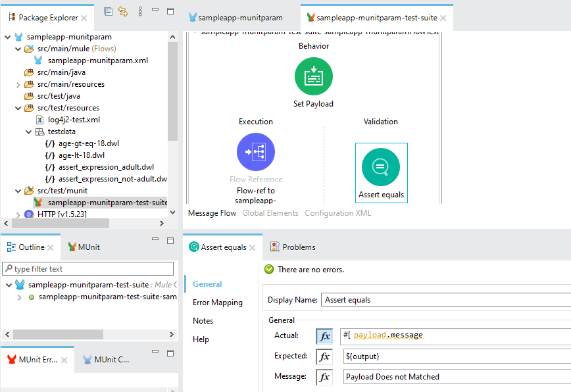Toggle Link with Editor icon
Image resolution: width=571 pixels, height=392 pixels.
[123, 11]
